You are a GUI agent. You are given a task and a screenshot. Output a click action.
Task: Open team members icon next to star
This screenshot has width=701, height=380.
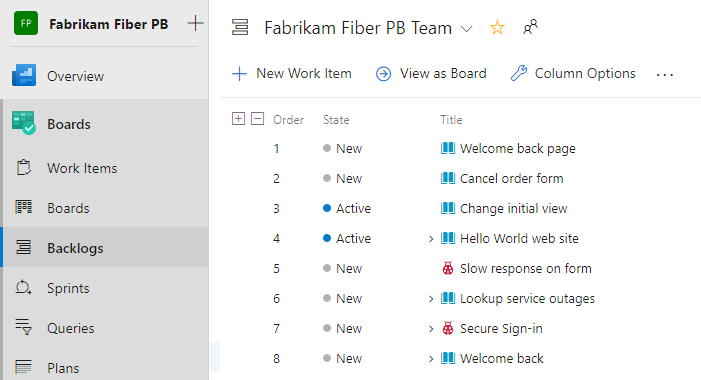(x=530, y=27)
